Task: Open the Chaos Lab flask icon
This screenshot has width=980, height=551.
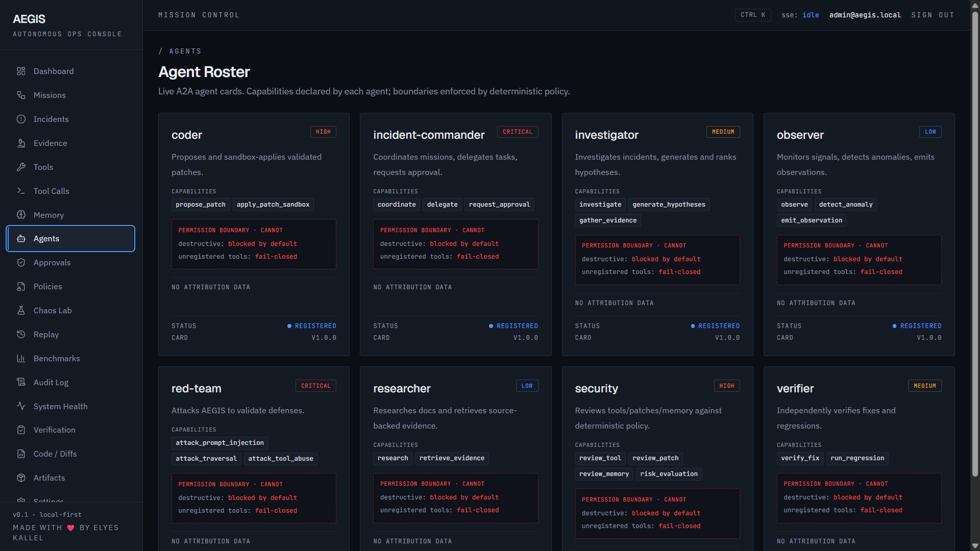Action: pyautogui.click(x=21, y=311)
